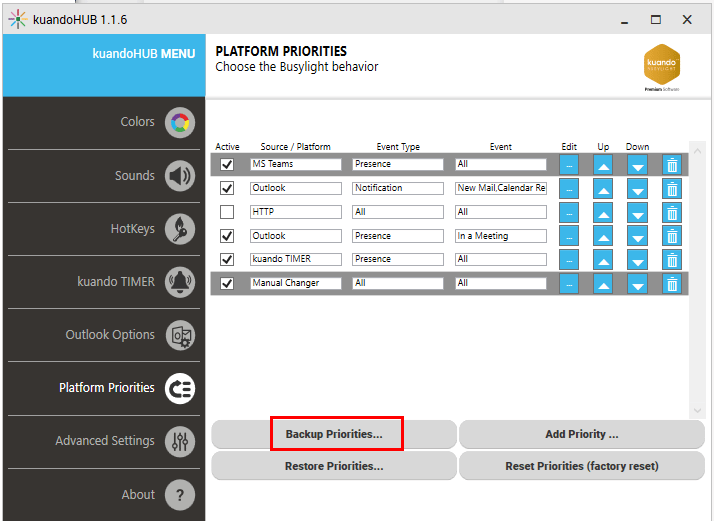Screen dimensions: 714x521
Task: Click the About question mark icon
Action: (x=180, y=494)
